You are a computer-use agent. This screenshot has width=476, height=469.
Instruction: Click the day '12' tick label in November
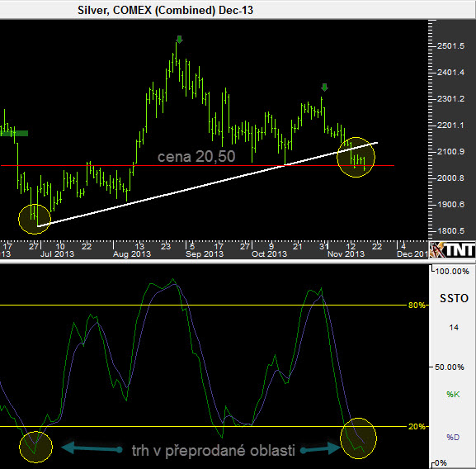pyautogui.click(x=351, y=246)
